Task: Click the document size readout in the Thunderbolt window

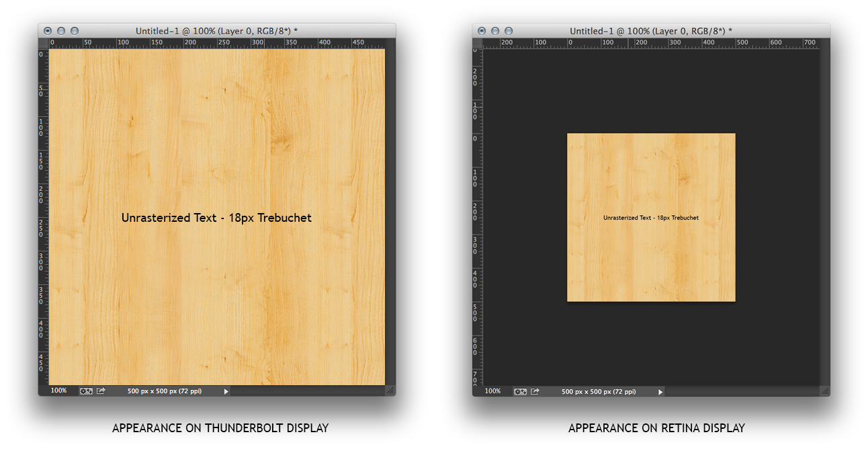Action: point(165,391)
